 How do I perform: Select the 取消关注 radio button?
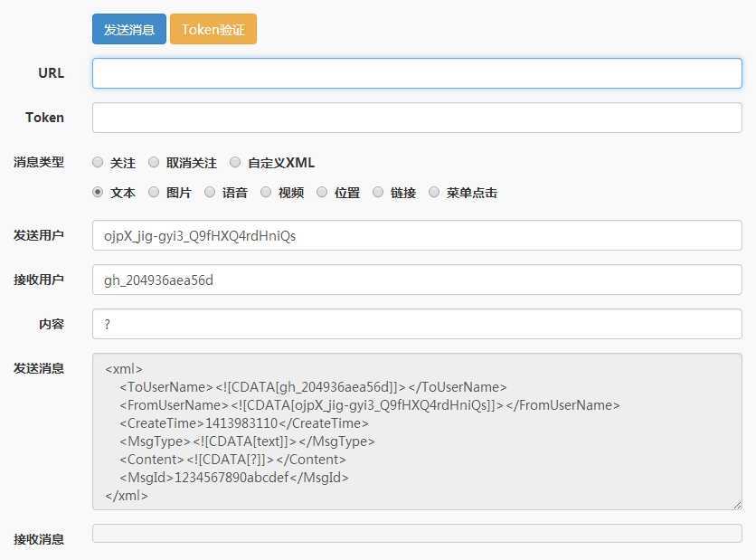click(x=154, y=163)
